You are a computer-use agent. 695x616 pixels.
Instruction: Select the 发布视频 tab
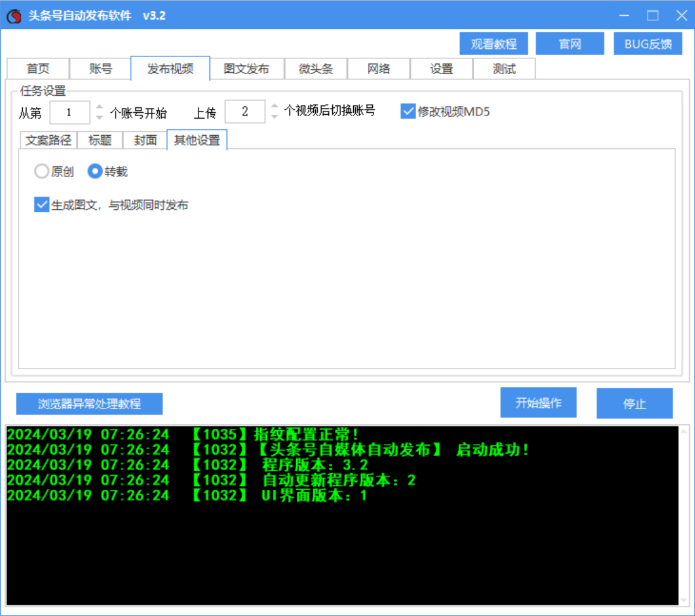[x=170, y=69]
